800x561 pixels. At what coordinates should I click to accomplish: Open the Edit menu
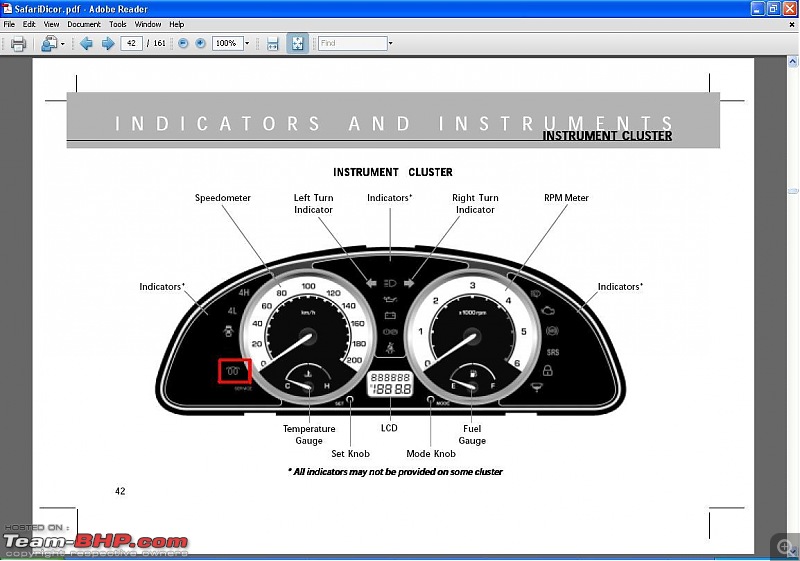pos(29,24)
